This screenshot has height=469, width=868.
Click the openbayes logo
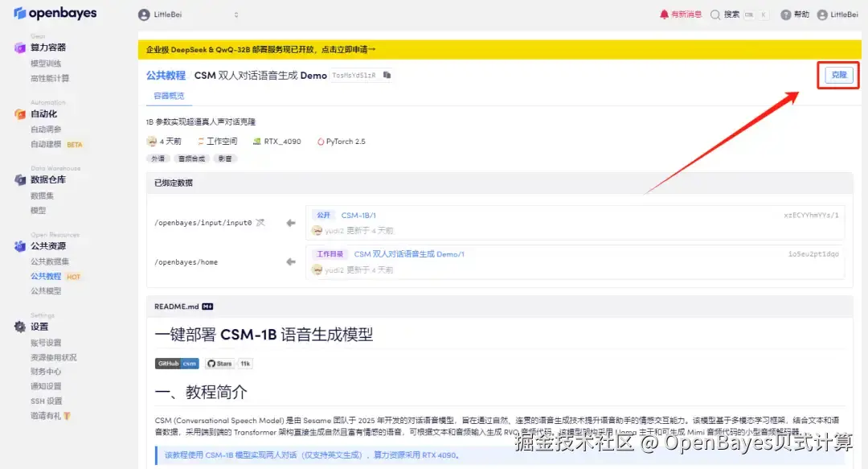[x=55, y=13]
